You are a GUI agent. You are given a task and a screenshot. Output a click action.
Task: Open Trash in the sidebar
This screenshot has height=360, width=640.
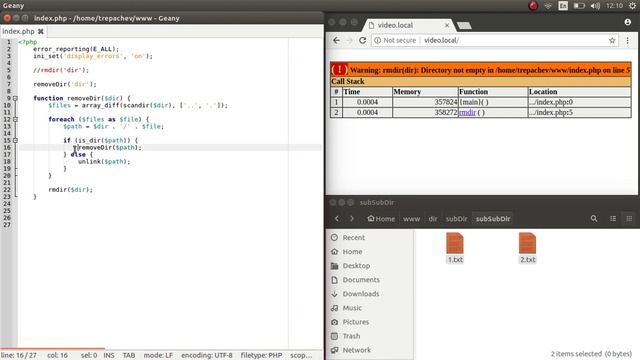point(351,336)
